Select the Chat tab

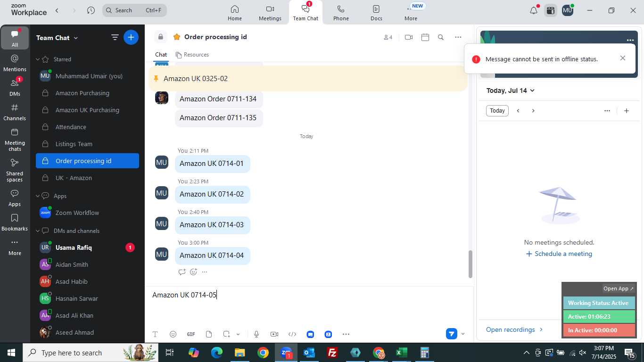(x=161, y=55)
